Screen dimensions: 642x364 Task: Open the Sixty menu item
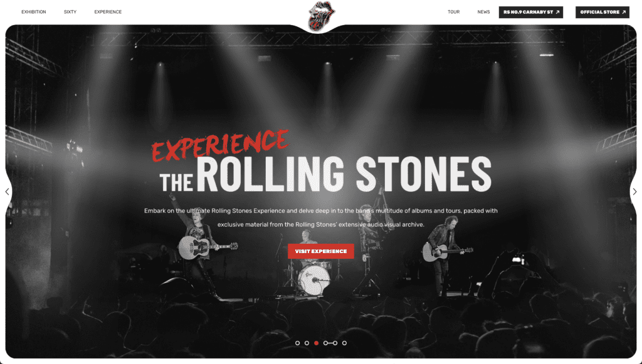coord(70,12)
